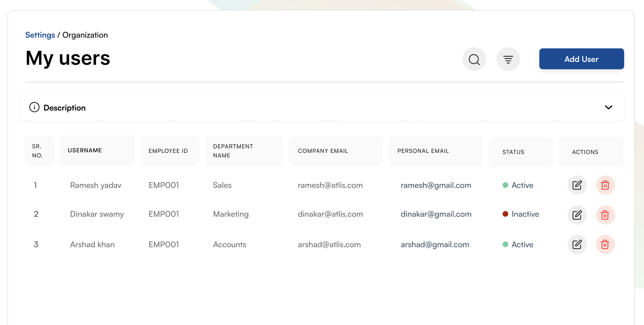The width and height of the screenshot is (644, 325).
Task: Edit Arshad khan's user record
Action: [x=577, y=244]
